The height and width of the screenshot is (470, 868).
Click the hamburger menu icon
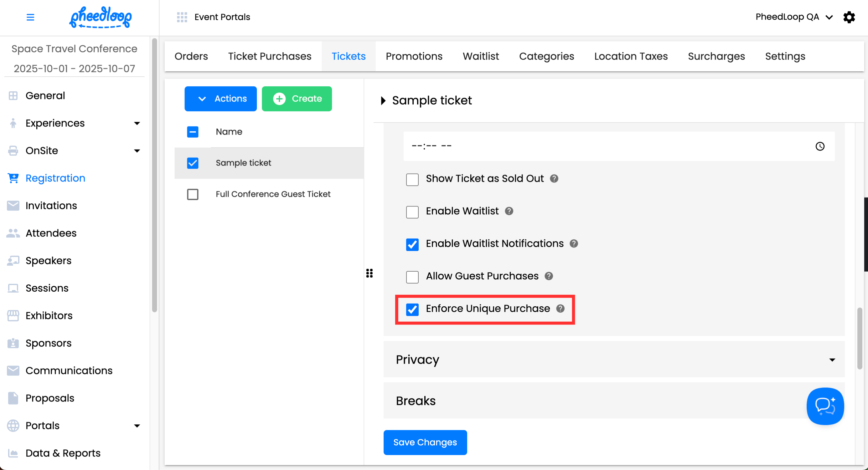(30, 17)
